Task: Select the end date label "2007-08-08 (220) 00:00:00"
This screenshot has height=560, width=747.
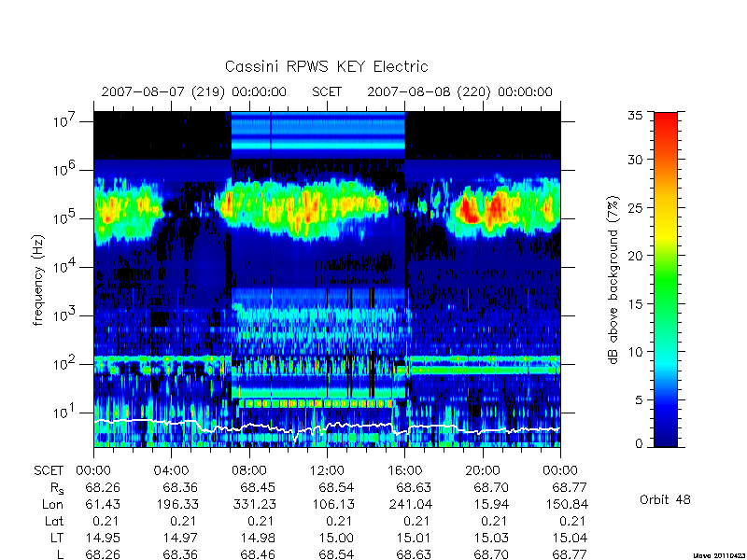Action: tap(459, 91)
